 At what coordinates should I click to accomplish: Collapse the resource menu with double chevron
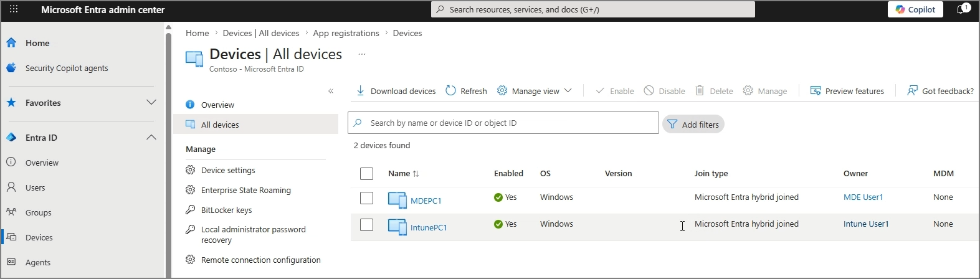(x=331, y=91)
